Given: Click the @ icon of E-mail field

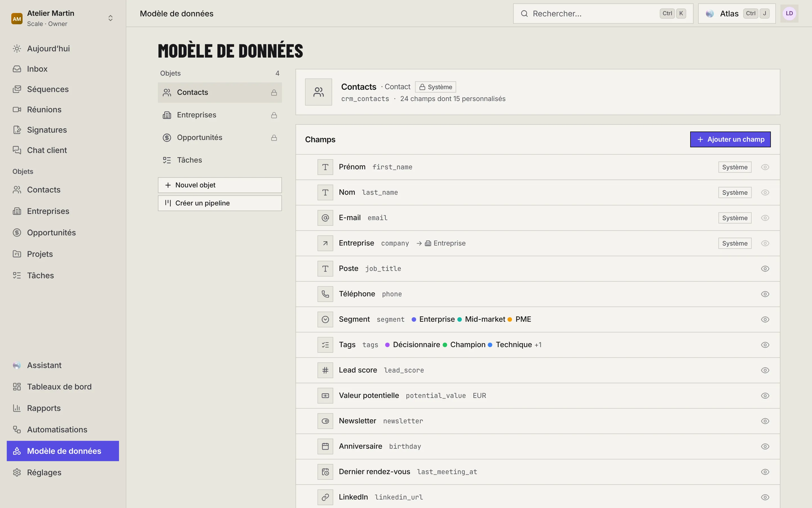Looking at the screenshot, I should 325,218.
